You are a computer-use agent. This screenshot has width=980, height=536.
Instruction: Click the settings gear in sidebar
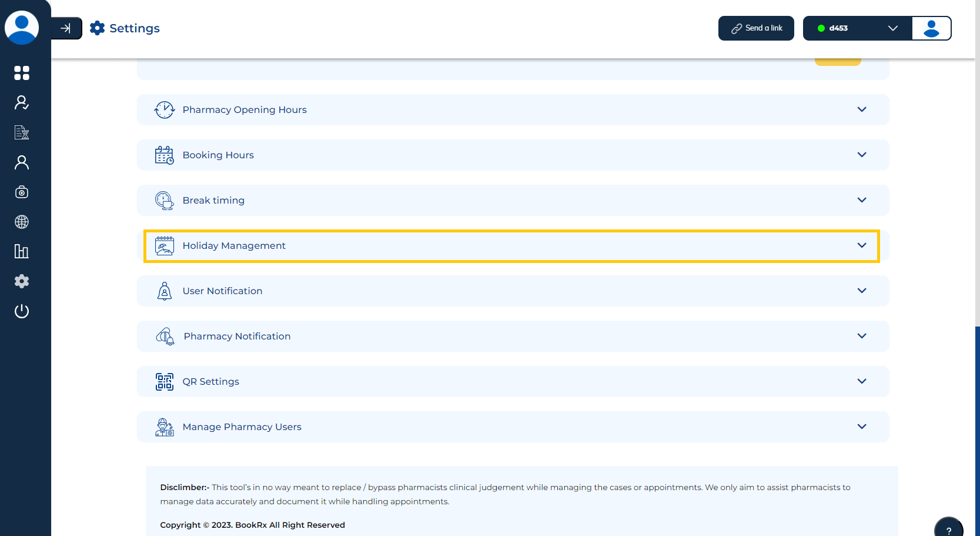pyautogui.click(x=22, y=281)
